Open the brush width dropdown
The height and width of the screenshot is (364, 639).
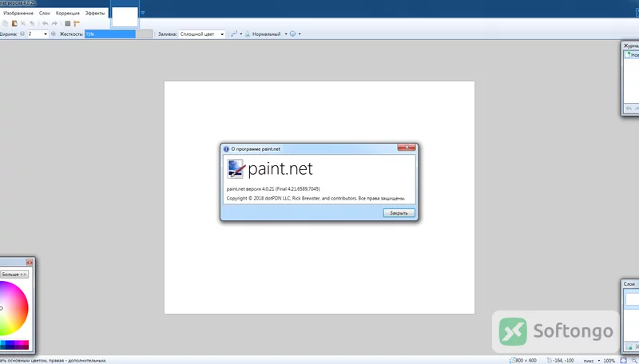46,34
